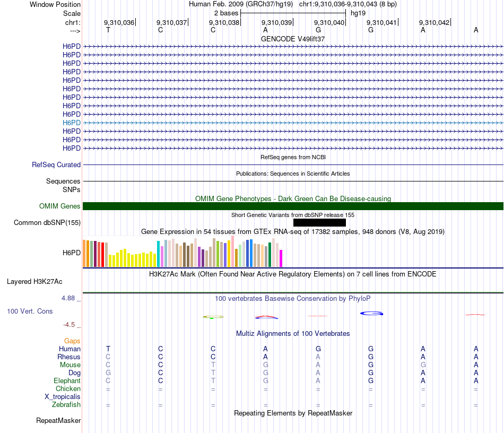
Task: Click the Sequences track label
Action: [63, 181]
